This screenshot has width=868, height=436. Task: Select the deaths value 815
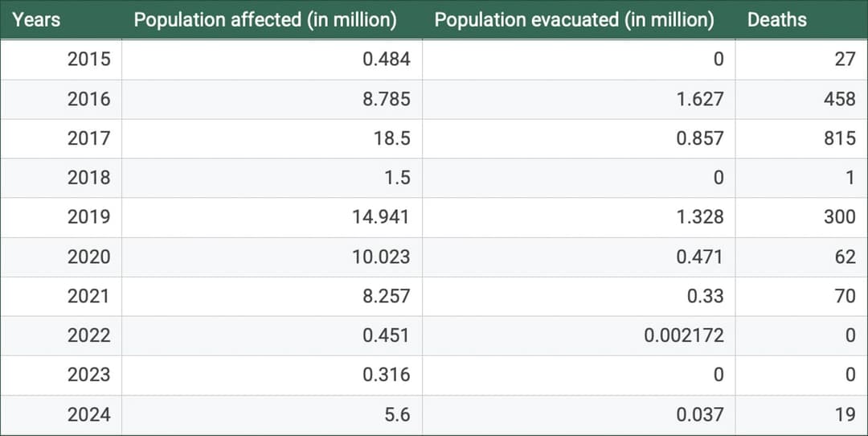click(840, 138)
